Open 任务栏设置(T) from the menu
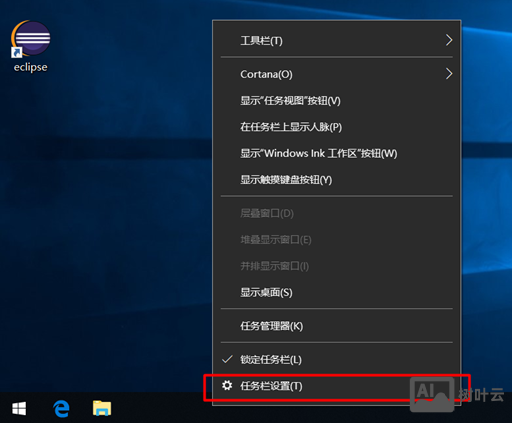Viewport: 512px width, 423px height. [x=337, y=386]
